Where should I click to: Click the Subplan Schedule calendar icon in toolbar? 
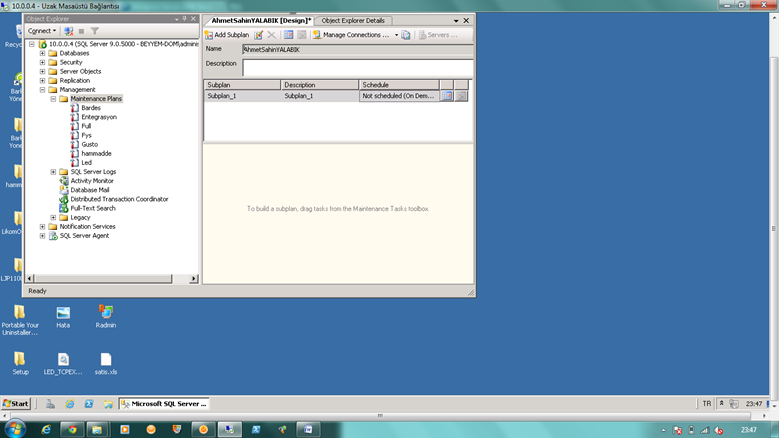click(288, 35)
